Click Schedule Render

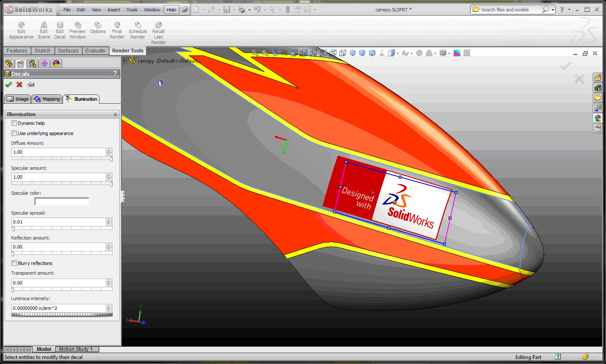click(x=138, y=31)
